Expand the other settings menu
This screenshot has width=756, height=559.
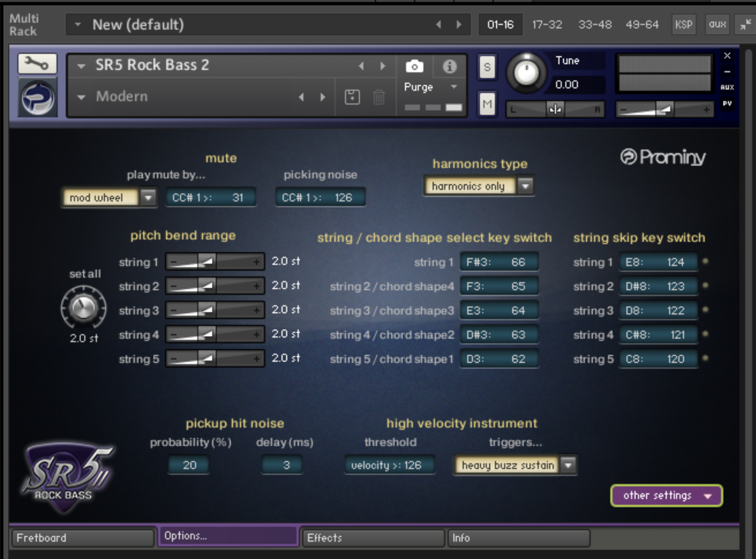(x=666, y=495)
